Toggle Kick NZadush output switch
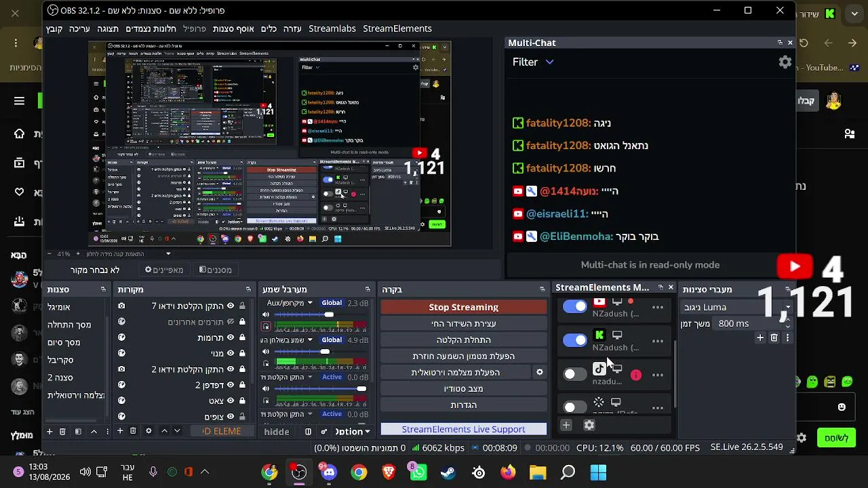The height and width of the screenshot is (488, 868). (575, 340)
